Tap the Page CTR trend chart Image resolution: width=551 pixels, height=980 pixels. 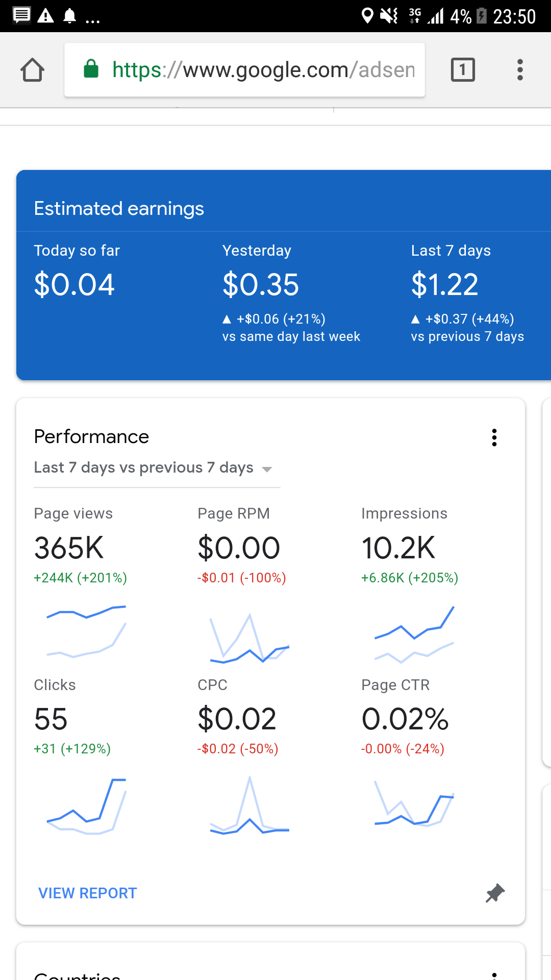414,804
